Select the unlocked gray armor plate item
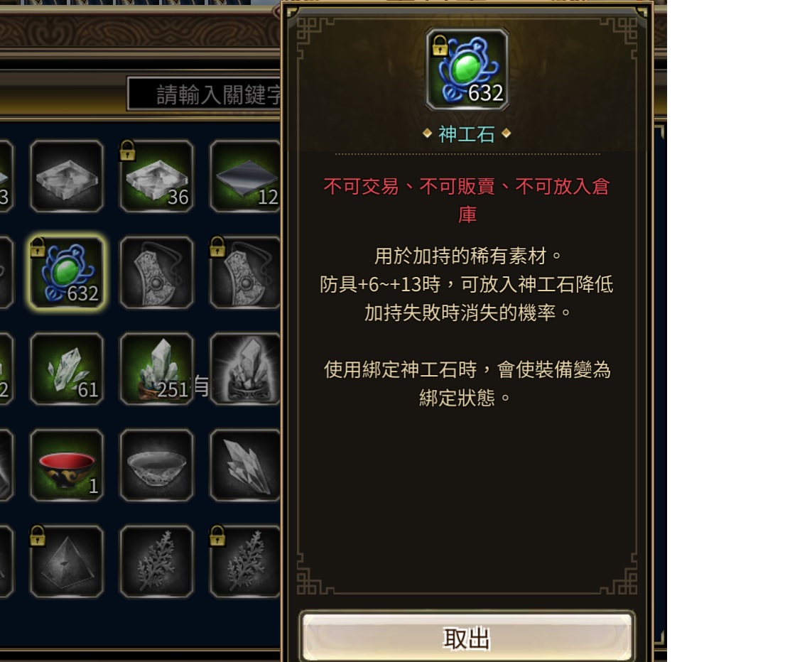The height and width of the screenshot is (662, 812). coord(156,272)
